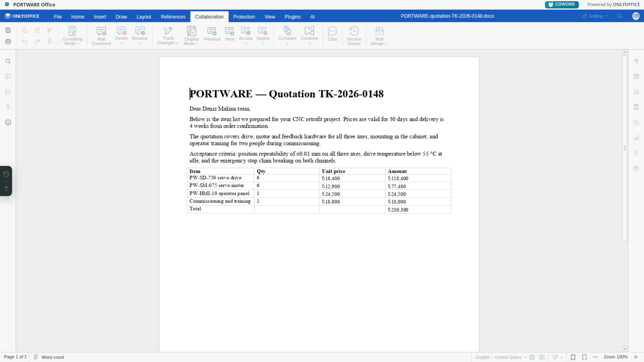Open the table settings in right sidebar
The width and height of the screenshot is (644, 362).
(x=636, y=76)
